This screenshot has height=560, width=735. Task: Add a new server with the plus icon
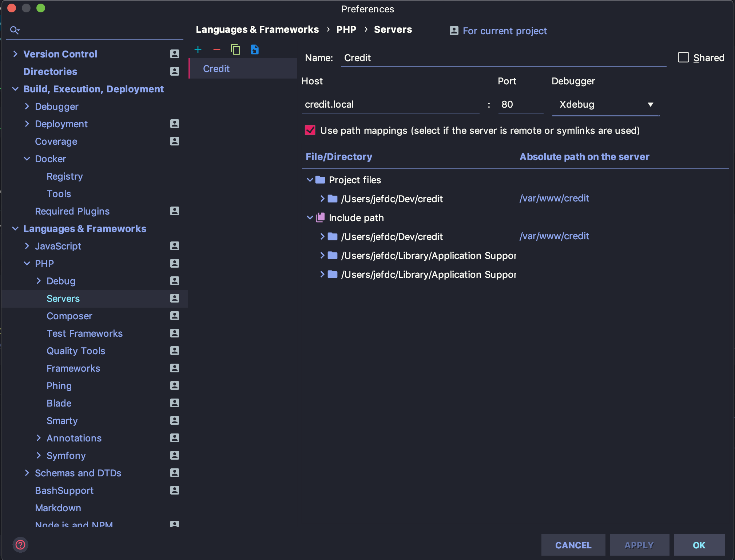tap(198, 49)
